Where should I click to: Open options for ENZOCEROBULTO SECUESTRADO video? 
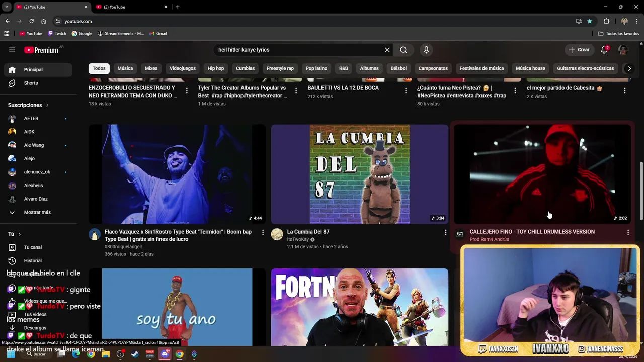click(x=187, y=90)
